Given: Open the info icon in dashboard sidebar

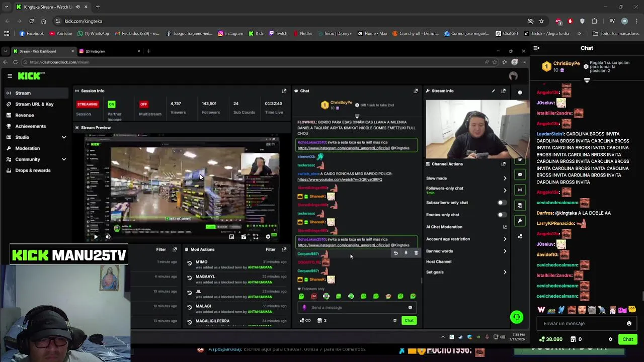Looking at the screenshot, I should pos(520,93).
